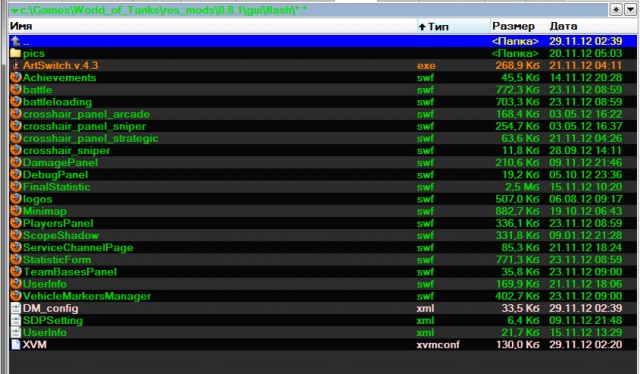The width and height of the screenshot is (640, 374).
Task: Select the 'VehicleMarkersManager' file name
Action: point(87,296)
